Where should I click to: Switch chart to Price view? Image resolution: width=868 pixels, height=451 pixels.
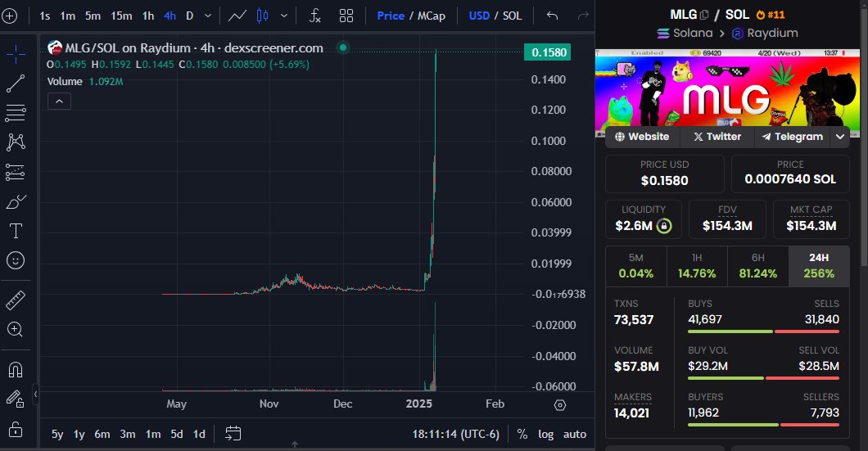[x=391, y=16]
